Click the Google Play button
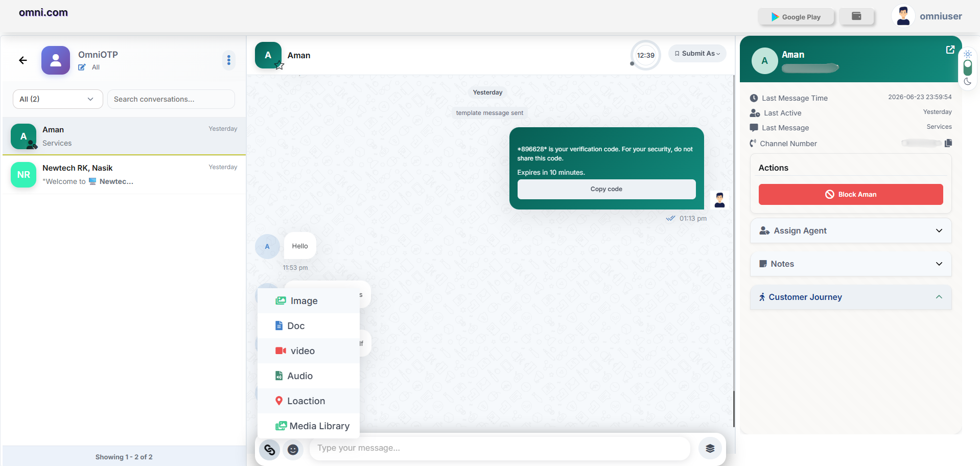The image size is (980, 466). coord(796,17)
